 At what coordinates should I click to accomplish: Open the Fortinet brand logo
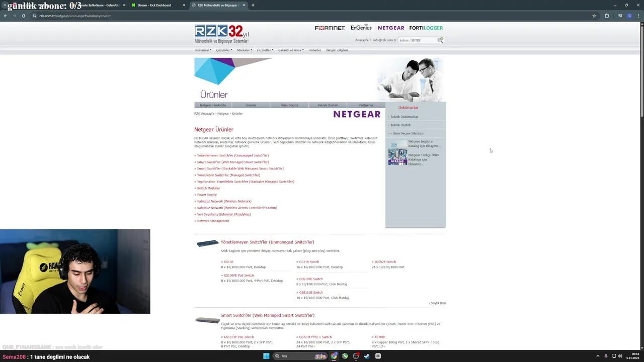tap(330, 28)
